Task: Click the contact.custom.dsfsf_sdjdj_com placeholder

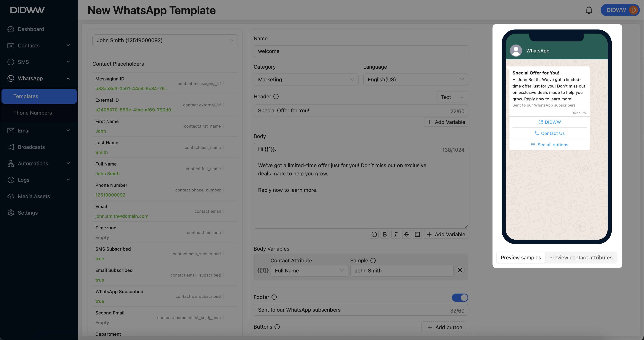Action: (x=189, y=318)
